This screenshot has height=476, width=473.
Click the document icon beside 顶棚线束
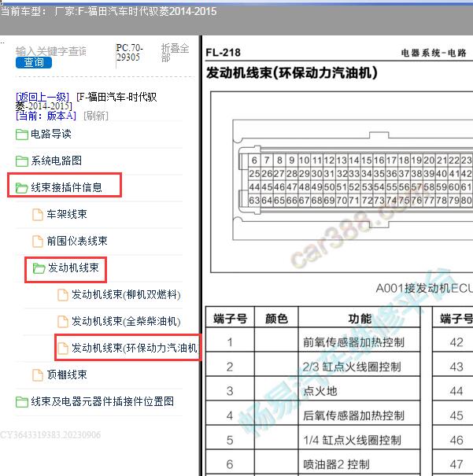[38, 375]
